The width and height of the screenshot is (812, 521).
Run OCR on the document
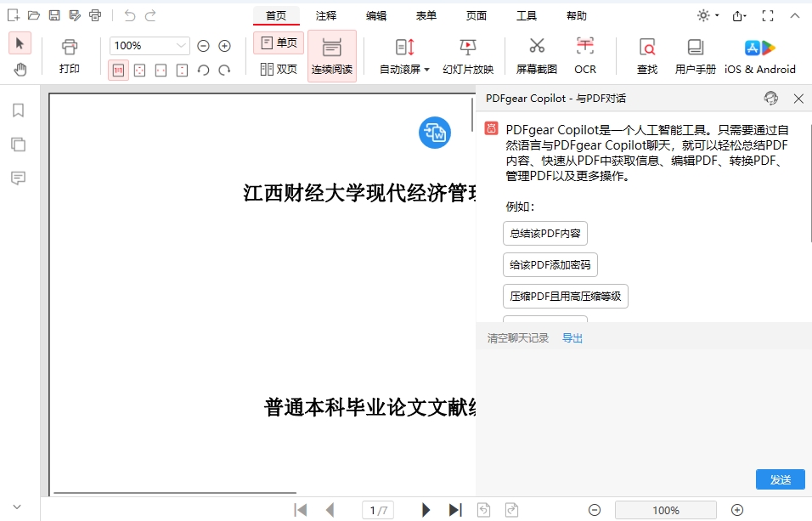point(585,55)
